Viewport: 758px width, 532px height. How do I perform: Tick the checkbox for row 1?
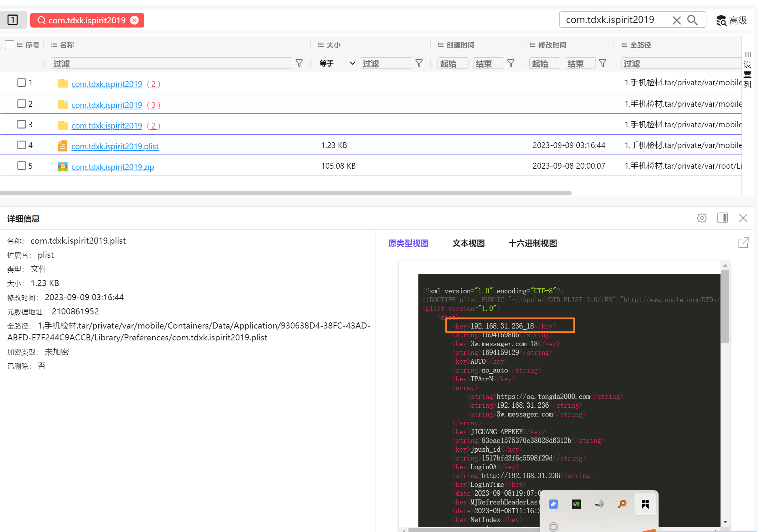pyautogui.click(x=21, y=83)
